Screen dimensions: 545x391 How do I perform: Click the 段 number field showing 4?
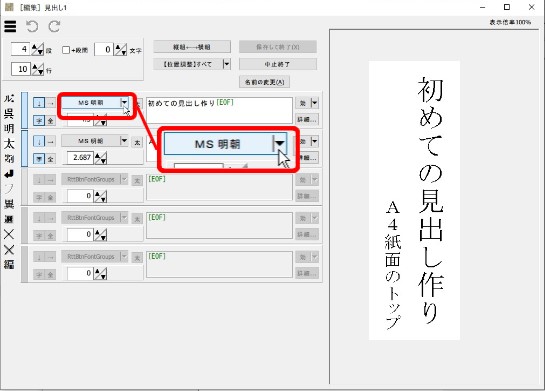[20, 49]
